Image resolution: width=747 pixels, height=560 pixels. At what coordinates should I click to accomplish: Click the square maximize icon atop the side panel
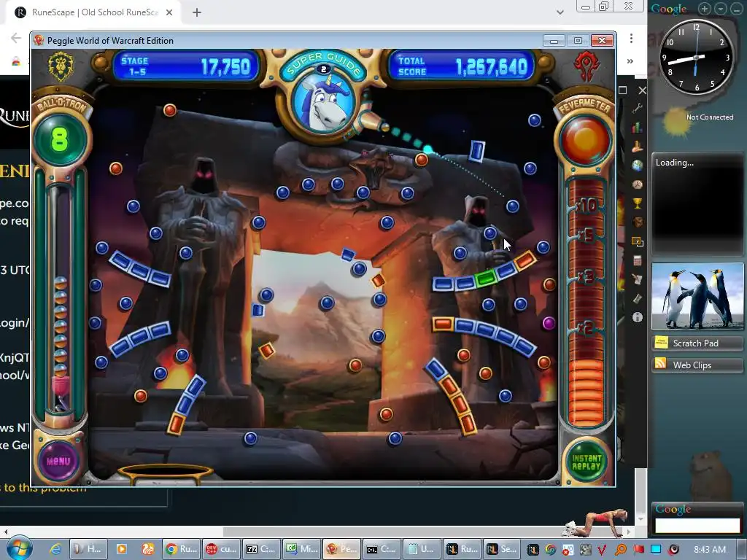click(x=623, y=90)
